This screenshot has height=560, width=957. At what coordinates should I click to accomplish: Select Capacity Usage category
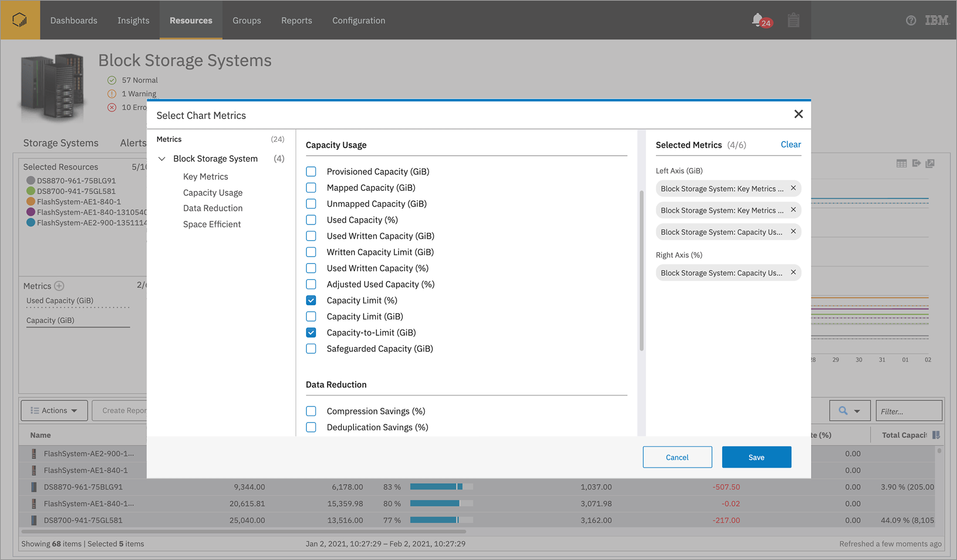pyautogui.click(x=213, y=192)
